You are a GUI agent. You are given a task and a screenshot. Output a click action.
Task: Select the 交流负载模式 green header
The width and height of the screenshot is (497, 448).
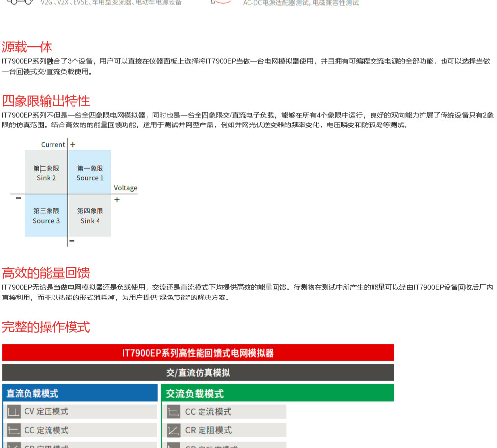click(x=277, y=393)
